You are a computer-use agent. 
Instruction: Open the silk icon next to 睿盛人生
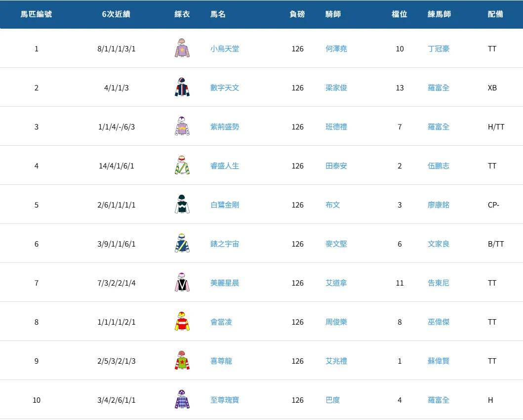click(183, 166)
